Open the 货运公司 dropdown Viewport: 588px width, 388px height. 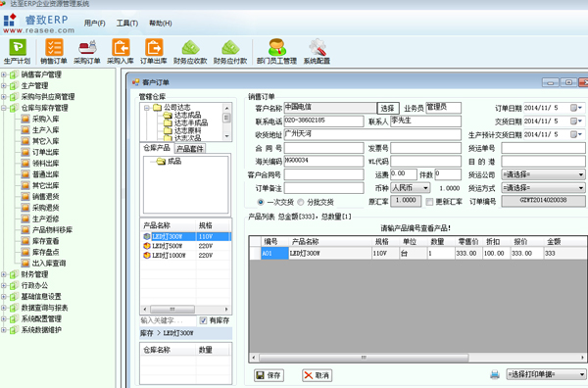click(x=580, y=174)
